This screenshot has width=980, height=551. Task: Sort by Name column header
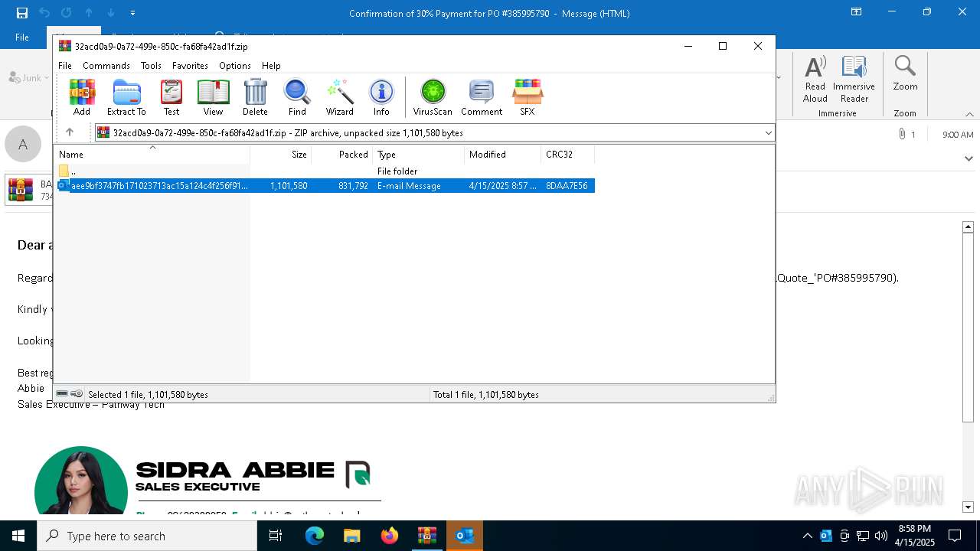(152, 154)
